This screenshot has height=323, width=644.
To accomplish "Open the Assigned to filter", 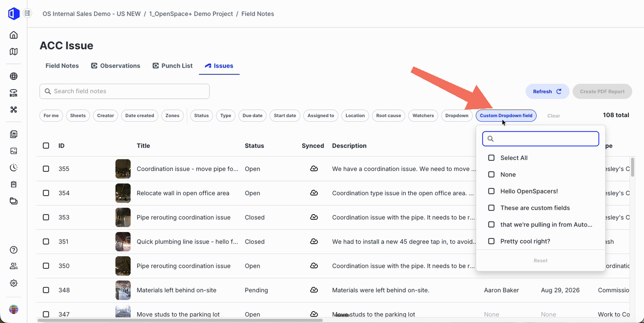I will click(321, 116).
